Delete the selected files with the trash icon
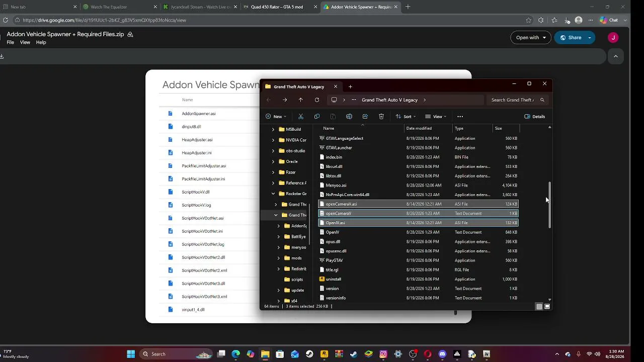644x362 pixels. click(x=381, y=116)
